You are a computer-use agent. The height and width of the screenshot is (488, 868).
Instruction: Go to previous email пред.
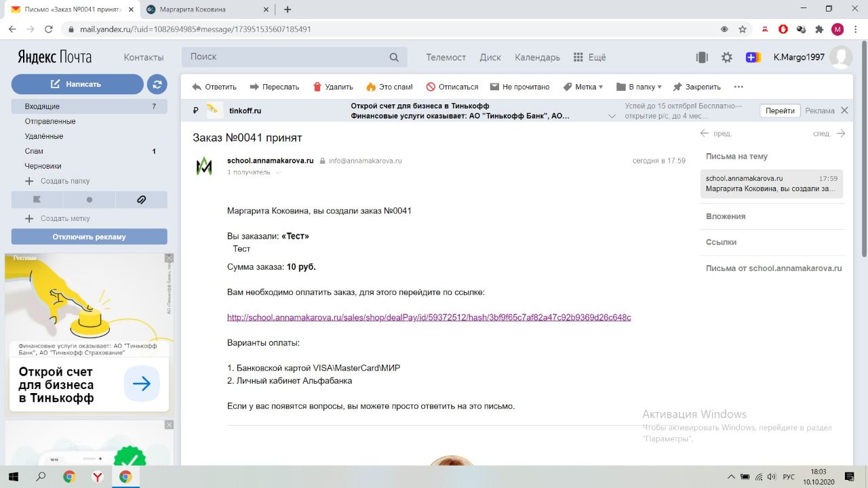pos(716,134)
